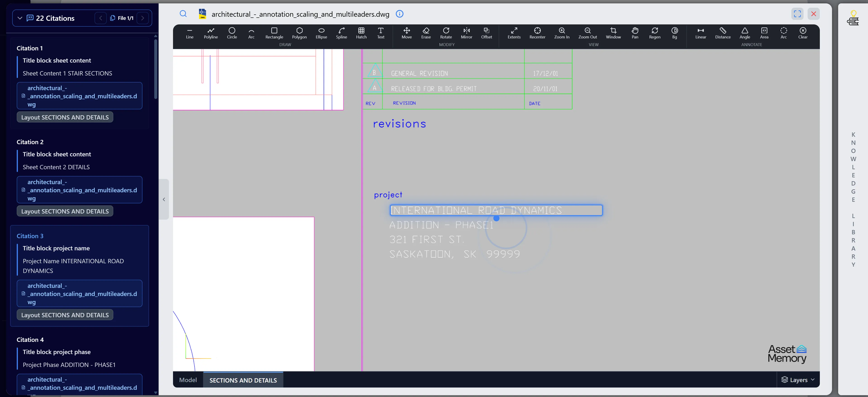Select the Line draw tool

(x=190, y=33)
